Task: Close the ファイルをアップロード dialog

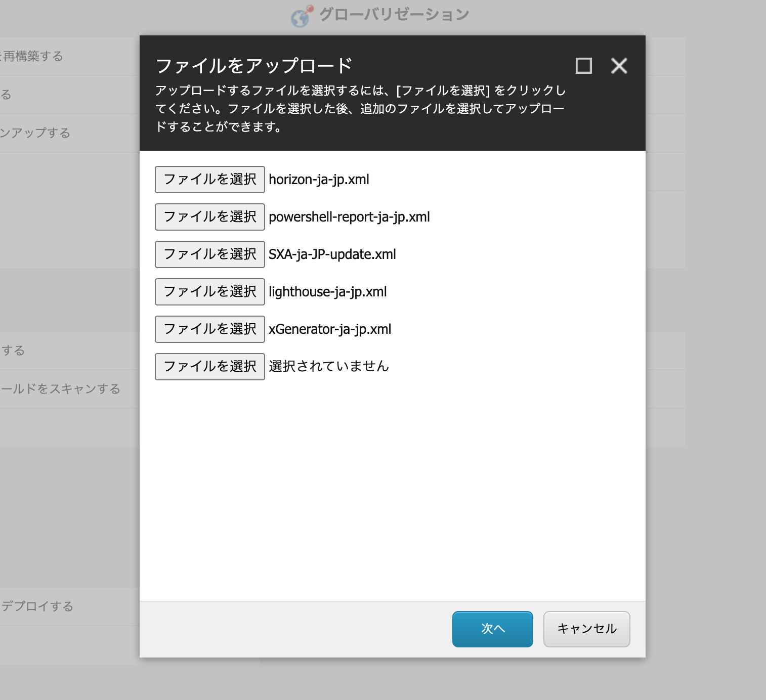Action: (619, 66)
